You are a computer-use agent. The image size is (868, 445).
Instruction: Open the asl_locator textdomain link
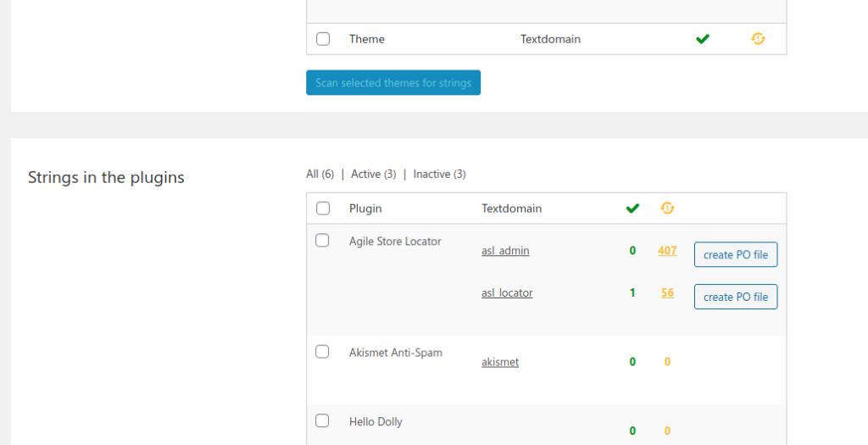point(507,292)
